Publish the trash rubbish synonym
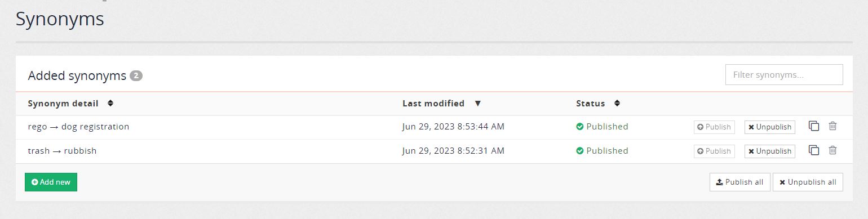This screenshot has height=219, width=868. (714, 151)
